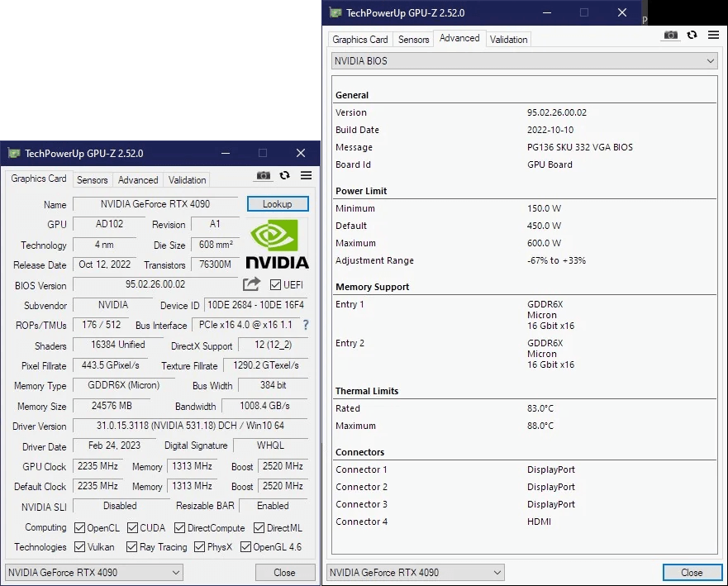Click Minimum power limit value 150.0 W
The image size is (728, 586).
(x=545, y=208)
